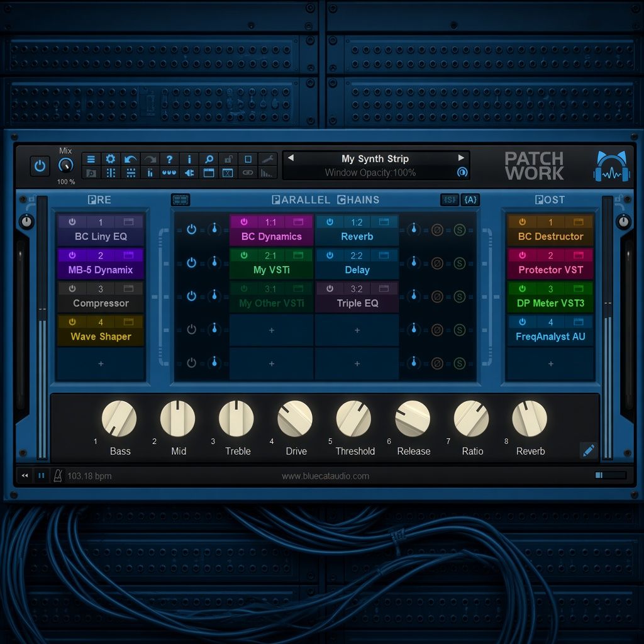
Task: Click the Threshold macro knob
Action: [353, 418]
